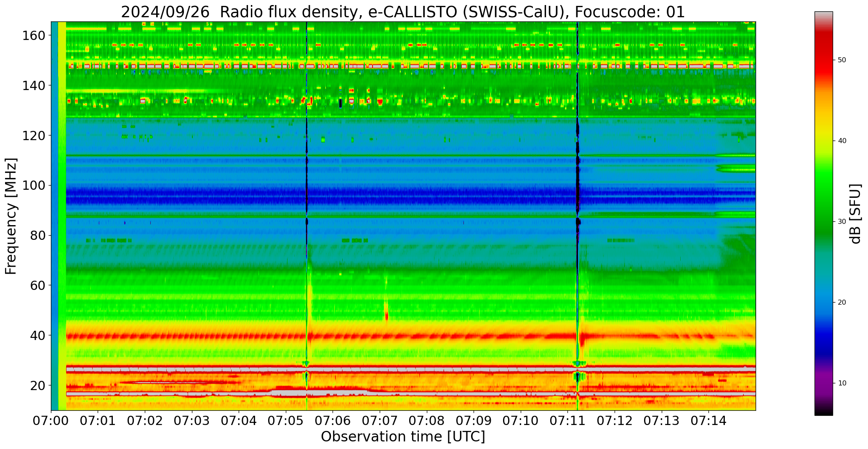
Task: Click the 100 MHz frequency tick label
Action: coord(34,186)
